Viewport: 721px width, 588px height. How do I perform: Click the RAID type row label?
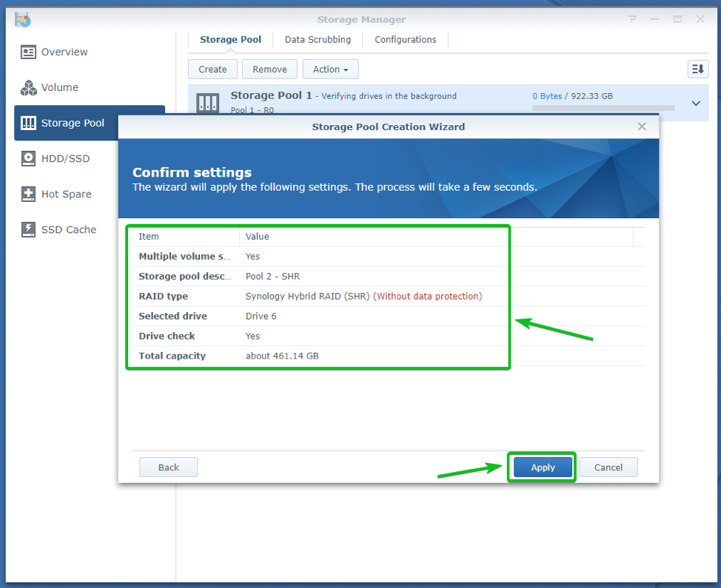pos(164,297)
